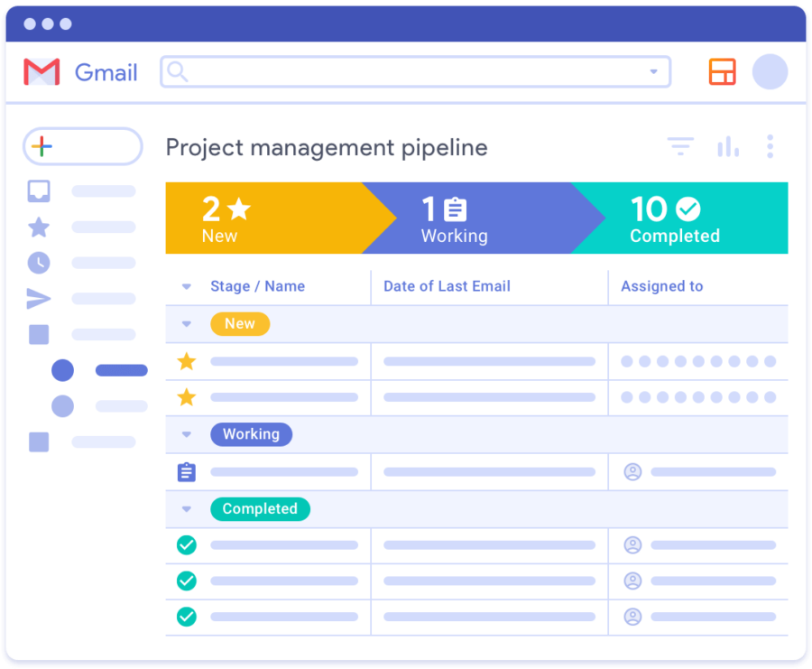
Task: Select the Inbox icon in the sidebar
Action: (x=38, y=191)
